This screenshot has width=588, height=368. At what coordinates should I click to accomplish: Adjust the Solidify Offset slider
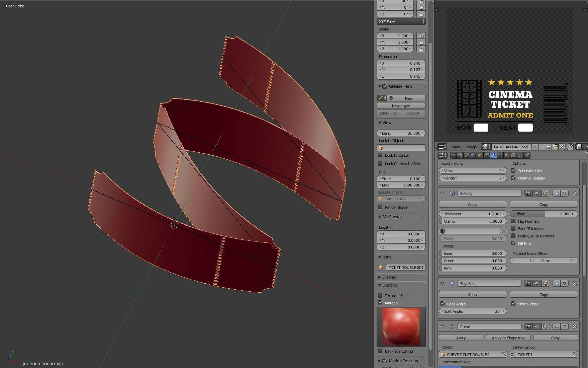click(544, 214)
